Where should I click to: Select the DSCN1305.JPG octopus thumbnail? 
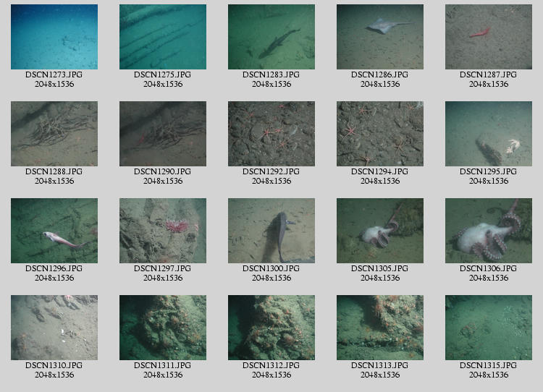tap(380, 231)
